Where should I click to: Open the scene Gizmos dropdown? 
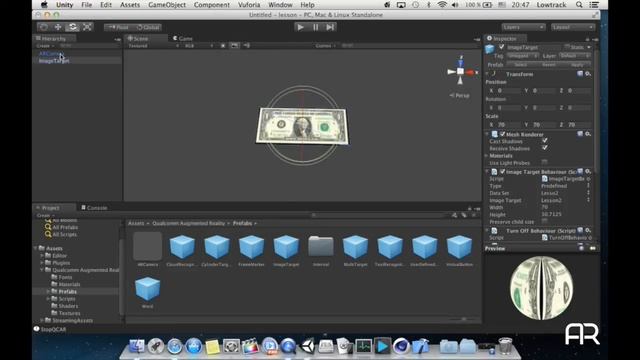(325, 46)
